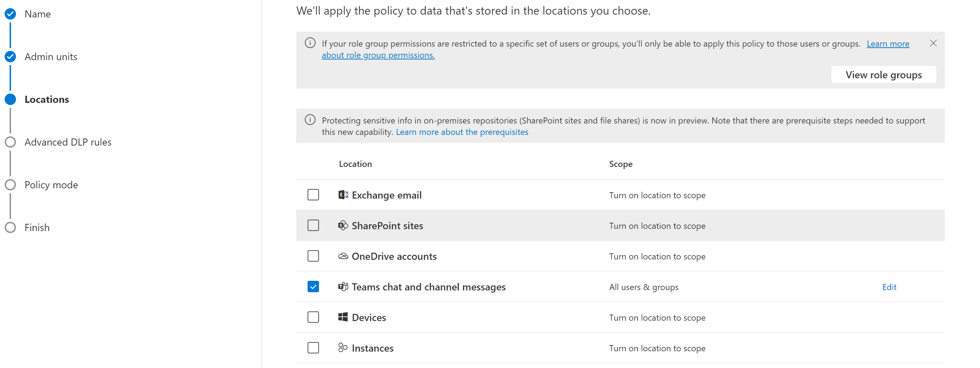Edit the Teams chat scope

click(x=889, y=286)
